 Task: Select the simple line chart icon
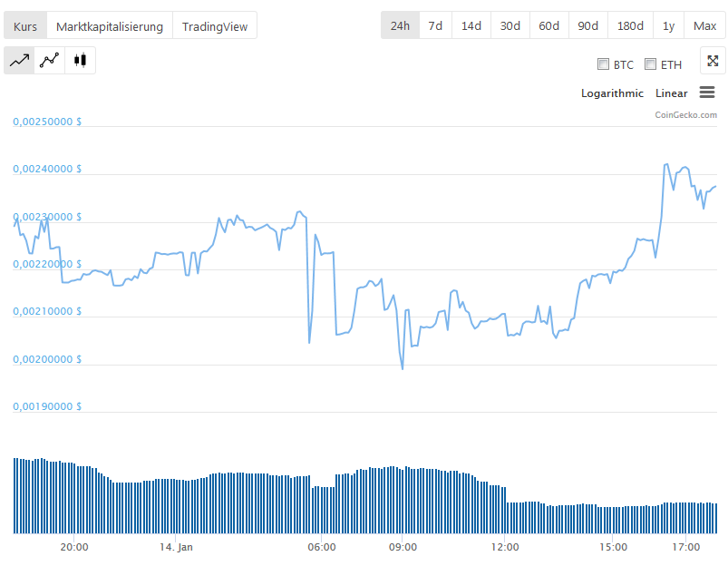19,61
